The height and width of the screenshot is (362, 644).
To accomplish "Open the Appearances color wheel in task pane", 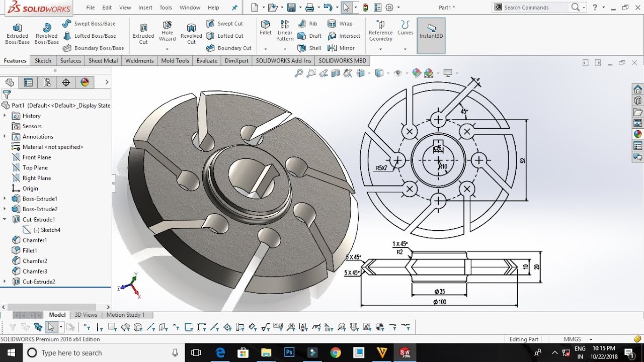I will pyautogui.click(x=638, y=134).
